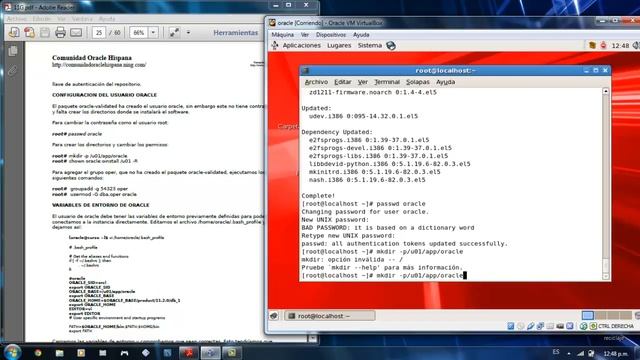Open Editar menu in the terminal window
Viewport: 640px width, 360px height.
[342, 82]
